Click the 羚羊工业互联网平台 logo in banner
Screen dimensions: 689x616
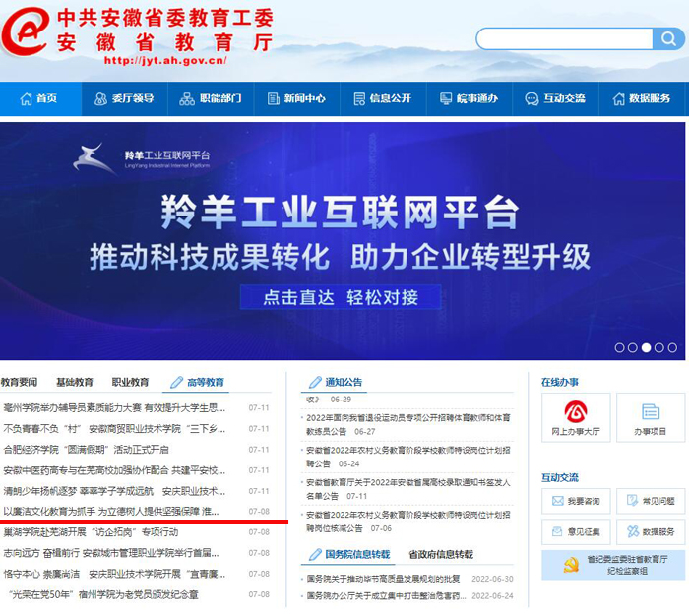pos(142,158)
